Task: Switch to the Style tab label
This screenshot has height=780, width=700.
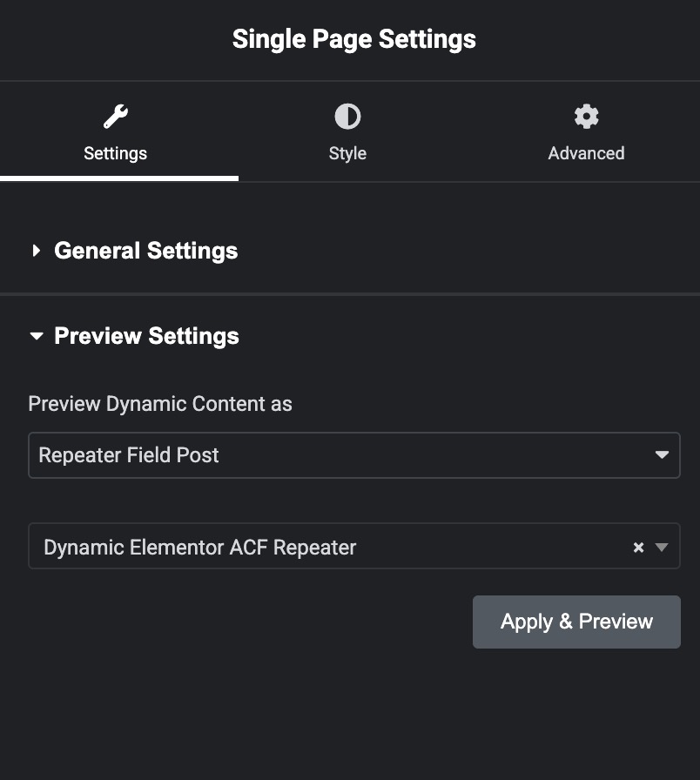Action: coord(347,153)
